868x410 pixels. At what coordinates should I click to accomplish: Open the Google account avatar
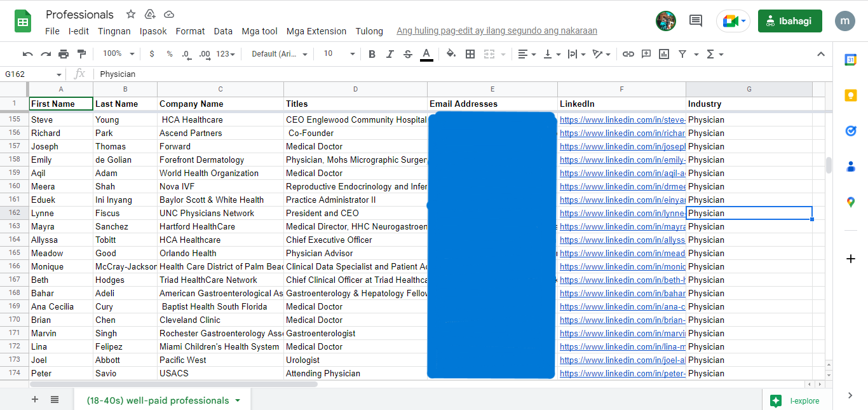845,21
